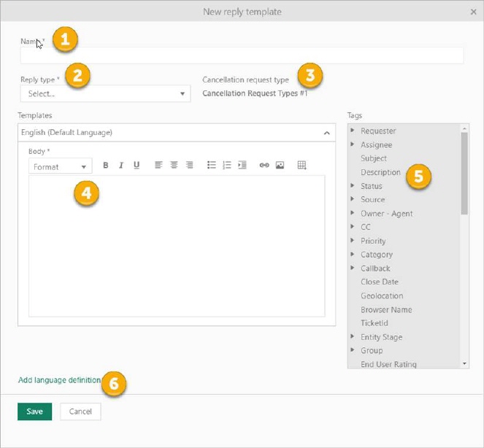The height and width of the screenshot is (448, 484).
Task: Collapse the English (Default Language) section
Action: point(326,133)
